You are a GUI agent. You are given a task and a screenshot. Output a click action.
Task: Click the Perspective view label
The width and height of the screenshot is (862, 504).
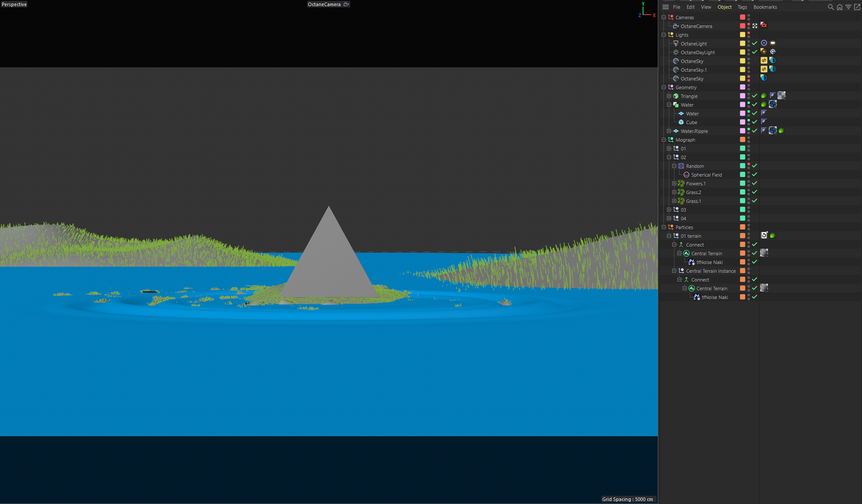pyautogui.click(x=14, y=4)
